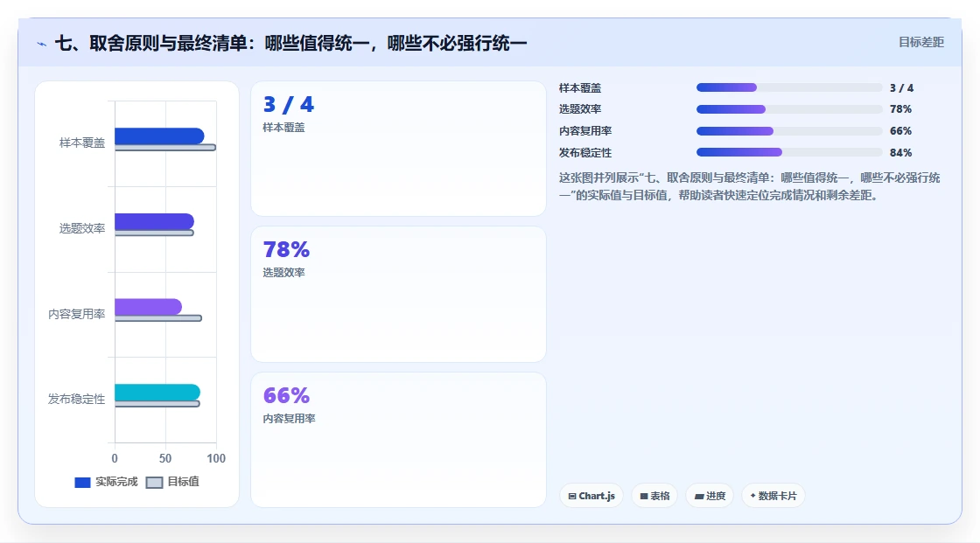The image size is (980, 543).
Task: Click the blue 样本覆盖 chart bar
Action: pos(159,136)
